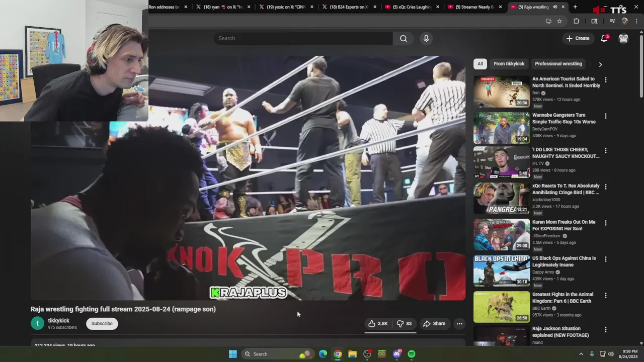644x362 pixels.
Task: Open options for Greatest Fights Animal Kingdom
Action: pos(606,296)
